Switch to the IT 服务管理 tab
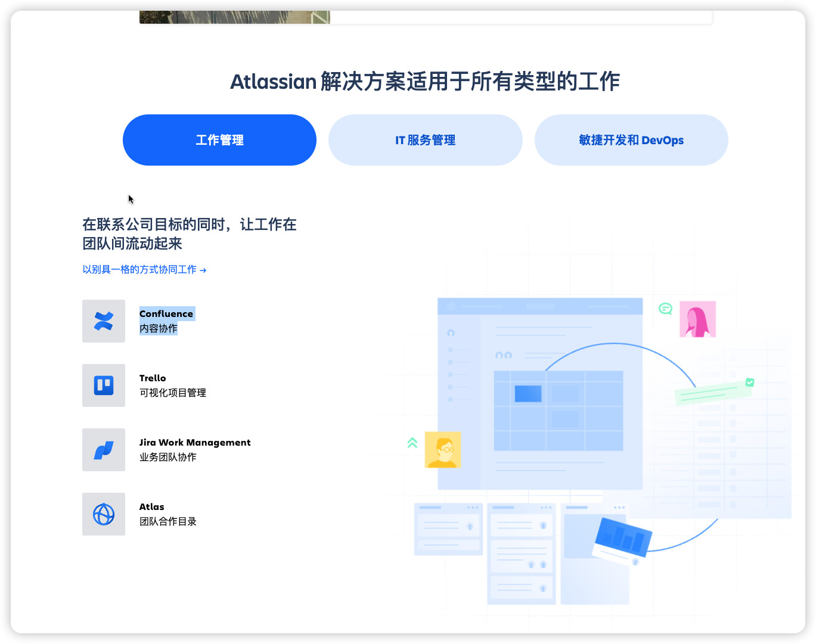Image resolution: width=816 pixels, height=644 pixels. (x=426, y=140)
